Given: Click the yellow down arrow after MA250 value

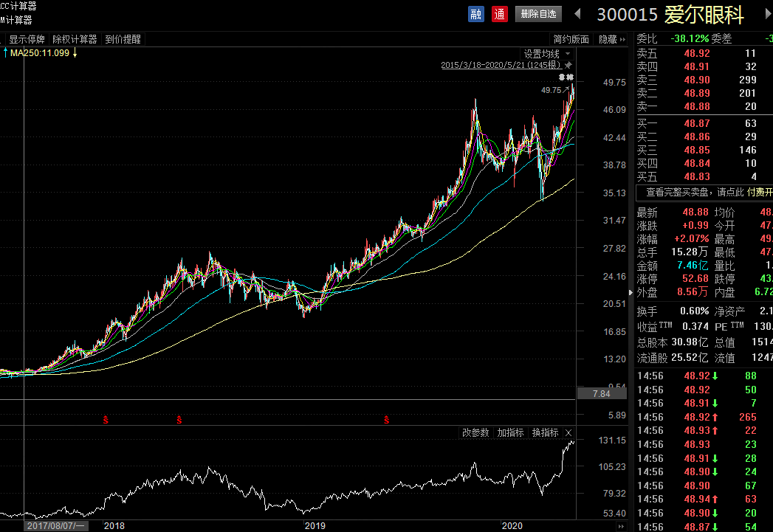Looking at the screenshot, I should 75,52.
